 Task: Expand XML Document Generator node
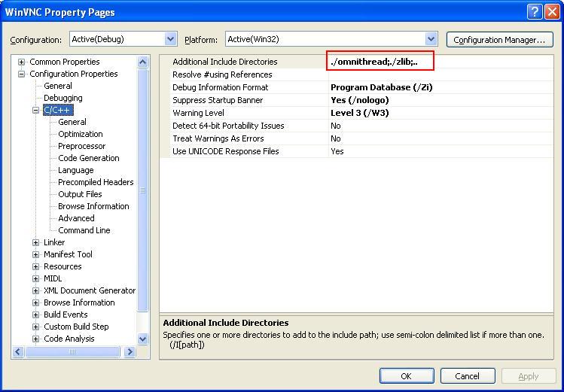coord(35,290)
